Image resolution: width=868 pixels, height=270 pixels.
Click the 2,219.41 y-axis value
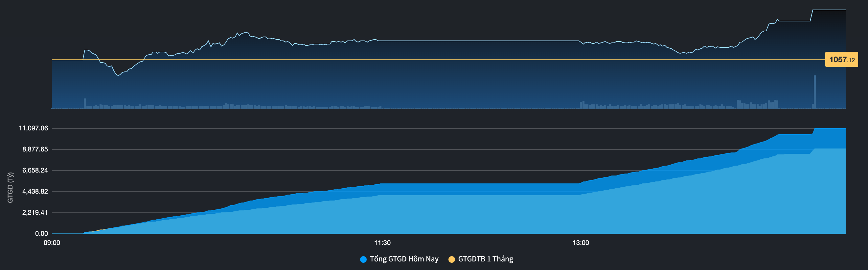[35, 213]
